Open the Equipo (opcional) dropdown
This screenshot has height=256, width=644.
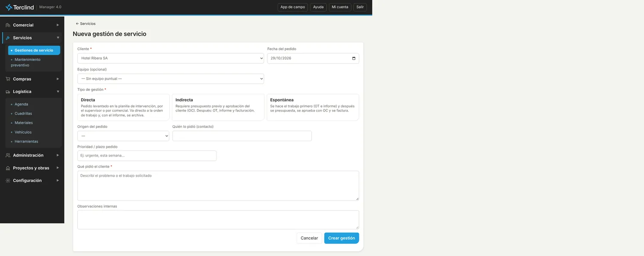(171, 79)
